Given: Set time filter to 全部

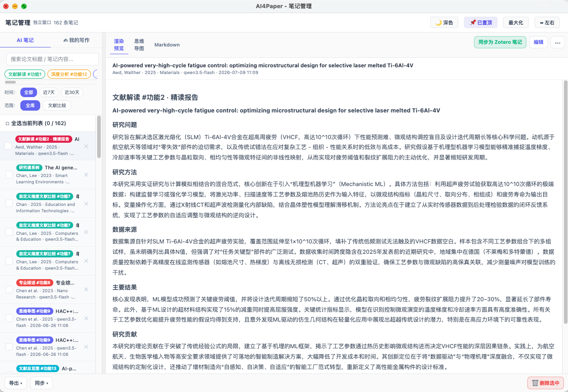Looking at the screenshot, I should 28,92.
